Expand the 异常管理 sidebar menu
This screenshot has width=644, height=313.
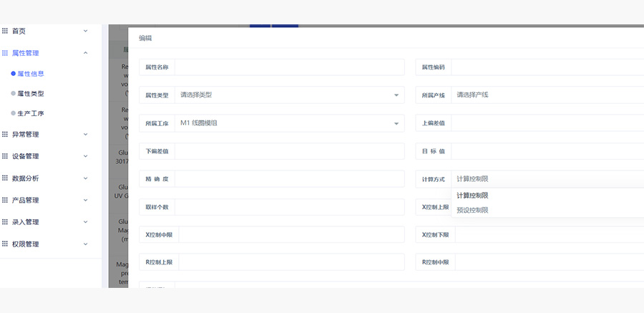[x=86, y=134]
